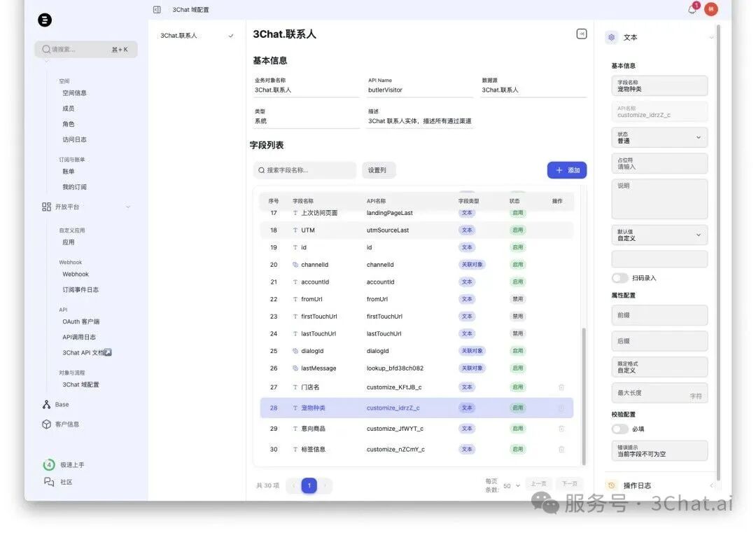Click the 占位符 请输入 input
The width and height of the screenshot is (756, 533).
point(659,163)
